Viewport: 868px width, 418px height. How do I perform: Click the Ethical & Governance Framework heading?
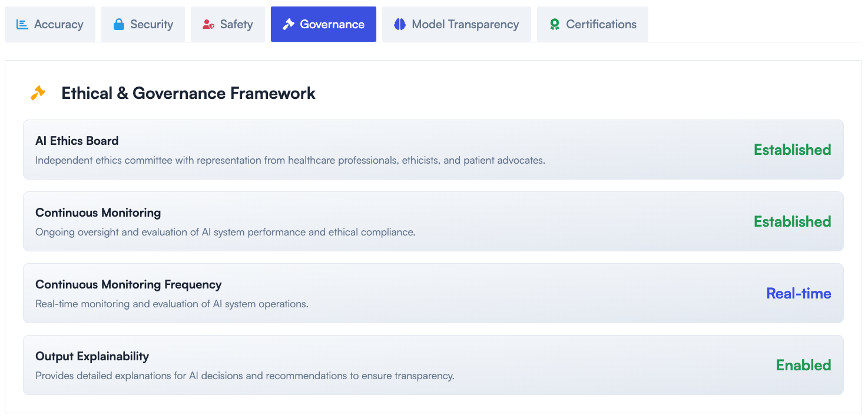188,93
